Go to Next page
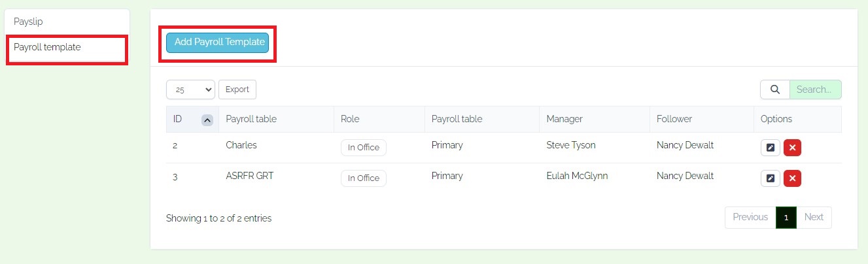This screenshot has height=264, width=868. (x=814, y=218)
